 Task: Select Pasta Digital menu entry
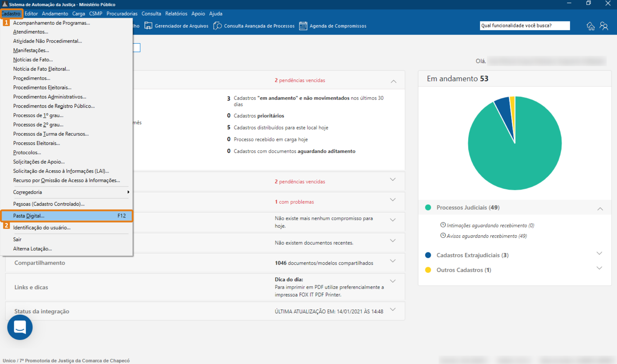click(67, 216)
